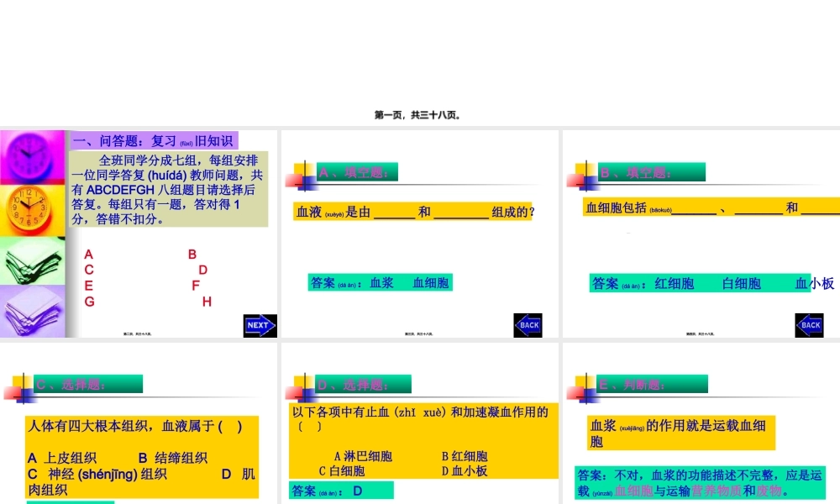Viewport: 840px width, 504px height.
Task: Click the blue arrow inside the NEXT button
Action: click(260, 325)
